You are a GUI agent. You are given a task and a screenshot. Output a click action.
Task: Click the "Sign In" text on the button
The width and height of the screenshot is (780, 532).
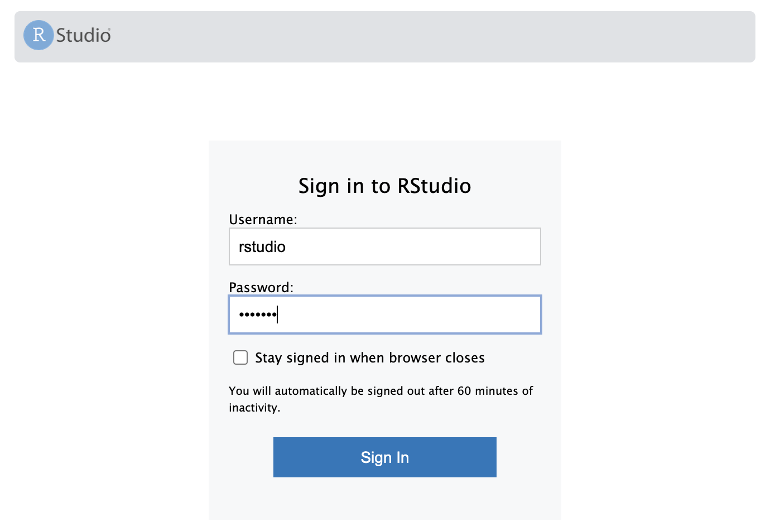click(x=384, y=458)
